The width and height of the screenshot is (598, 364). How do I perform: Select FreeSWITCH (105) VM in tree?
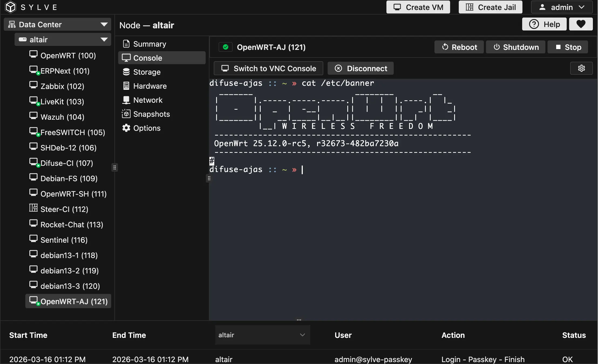pos(72,132)
